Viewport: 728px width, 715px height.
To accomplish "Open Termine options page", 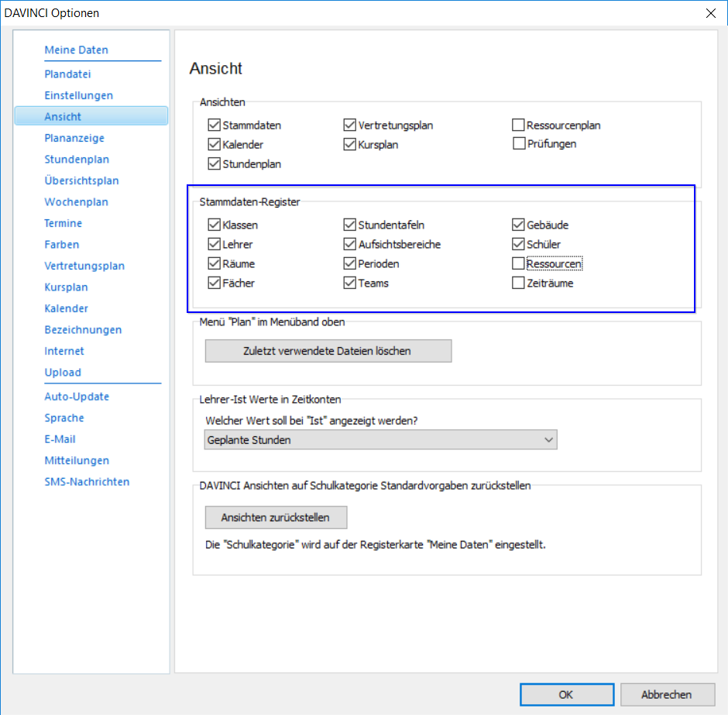I will tap(64, 223).
